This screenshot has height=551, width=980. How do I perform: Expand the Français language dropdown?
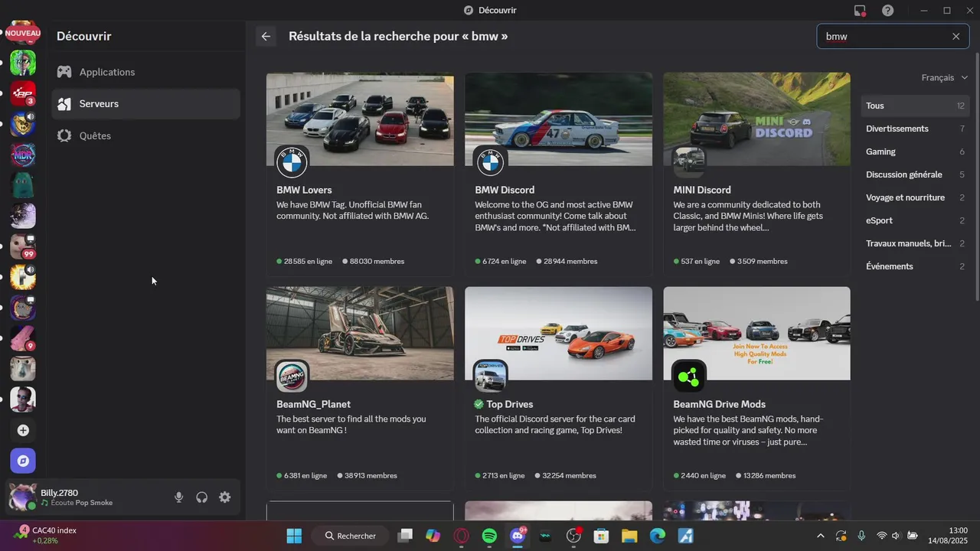(945, 77)
